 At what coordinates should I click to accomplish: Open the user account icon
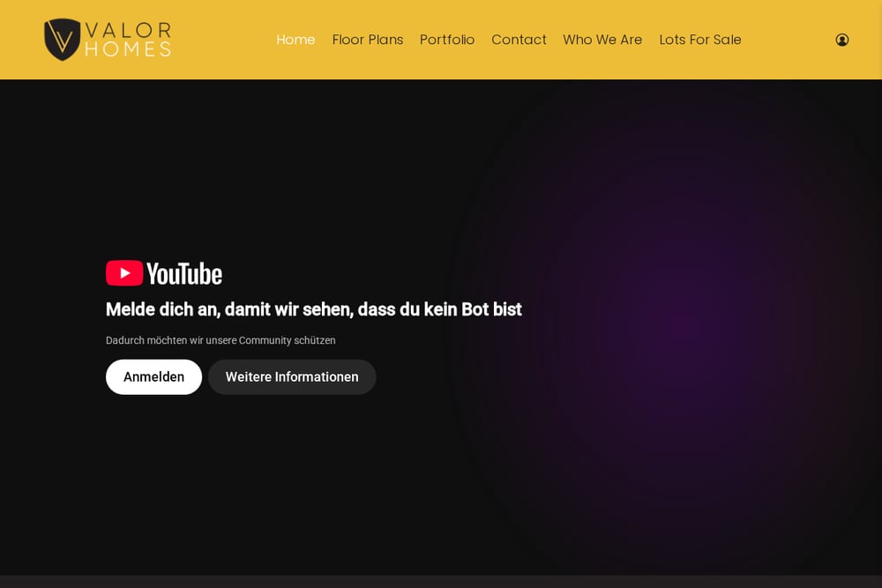[x=842, y=40]
